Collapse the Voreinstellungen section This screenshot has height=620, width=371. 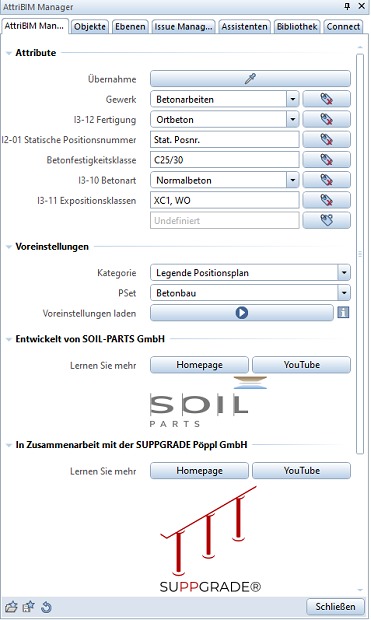click(x=8, y=247)
